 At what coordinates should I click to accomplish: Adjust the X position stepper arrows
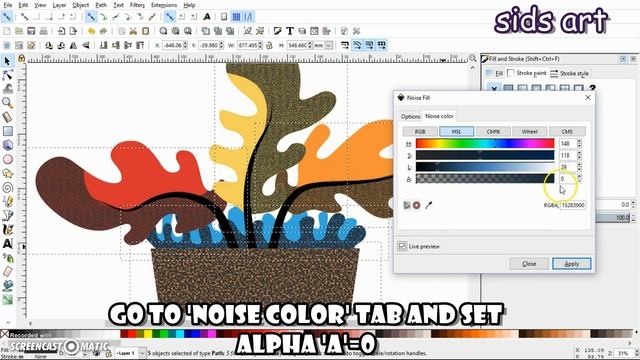186,45
